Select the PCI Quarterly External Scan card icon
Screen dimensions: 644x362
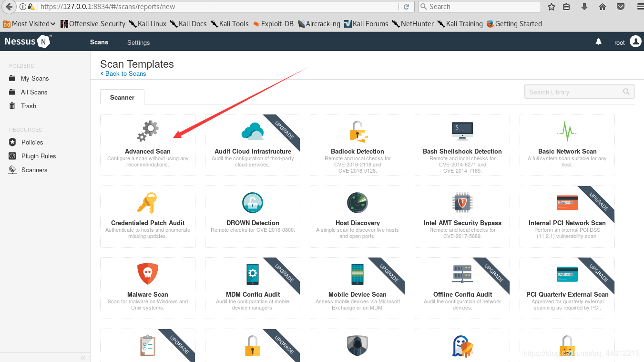(x=567, y=274)
